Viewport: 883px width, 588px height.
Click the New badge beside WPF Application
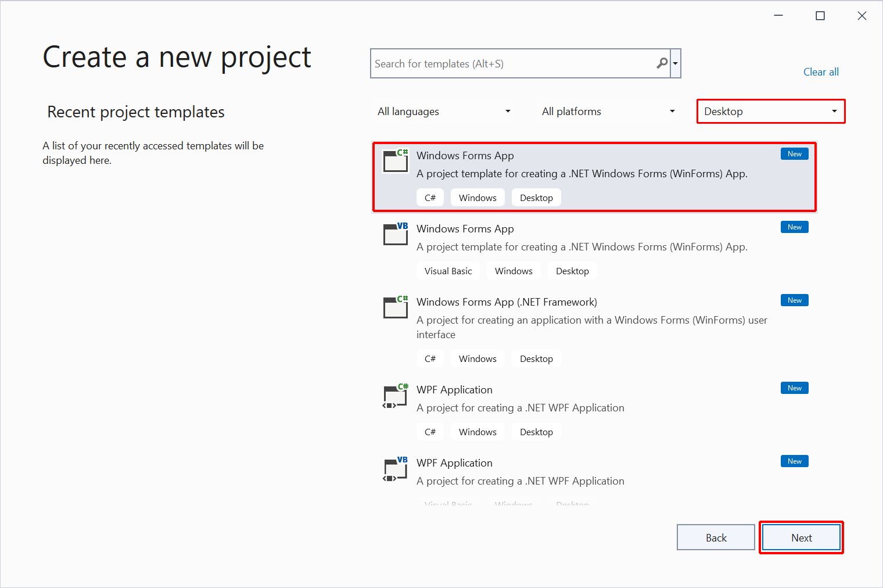pyautogui.click(x=794, y=388)
